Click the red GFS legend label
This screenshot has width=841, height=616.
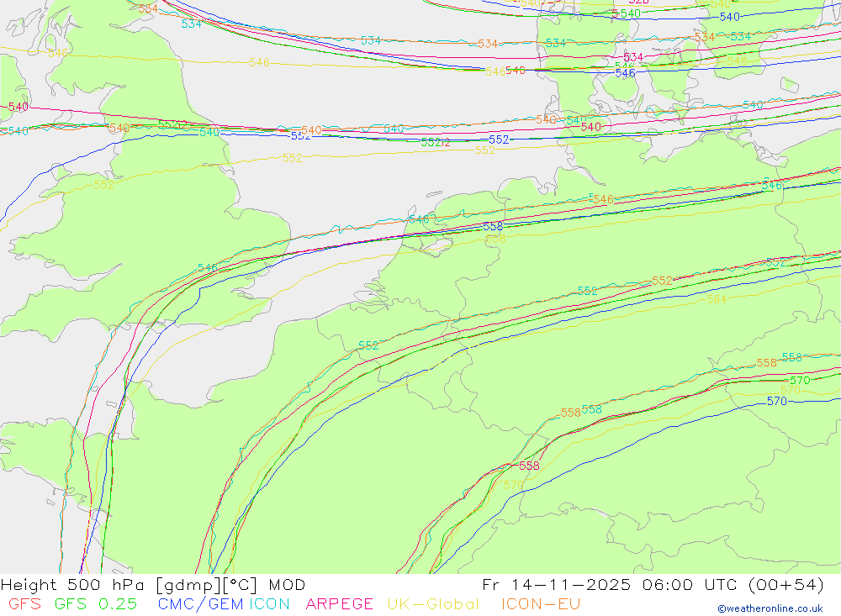click(24, 603)
